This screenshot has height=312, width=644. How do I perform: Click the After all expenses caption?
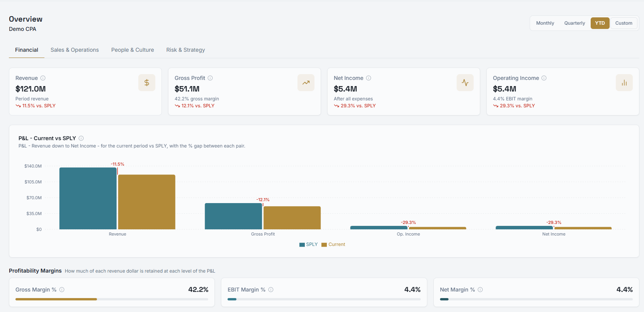coord(353,99)
